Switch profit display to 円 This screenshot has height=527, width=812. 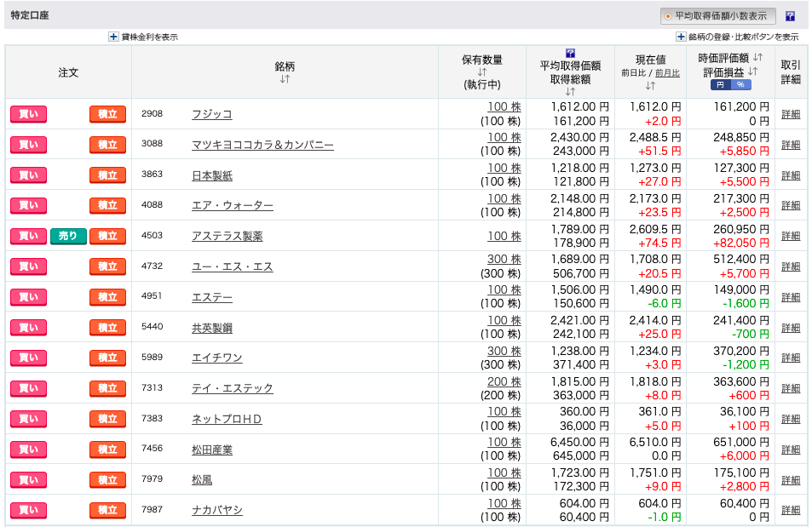pos(720,85)
